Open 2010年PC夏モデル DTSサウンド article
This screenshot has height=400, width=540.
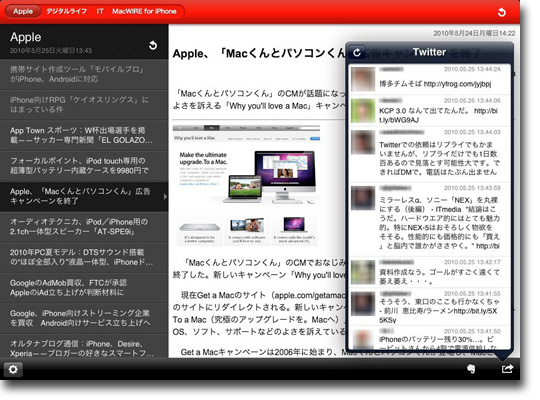click(84, 257)
